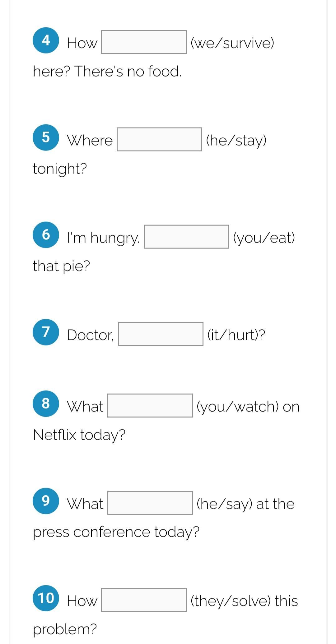The image size is (336, 644).
Task: Click the blue number 5 badge
Action: 46,137
